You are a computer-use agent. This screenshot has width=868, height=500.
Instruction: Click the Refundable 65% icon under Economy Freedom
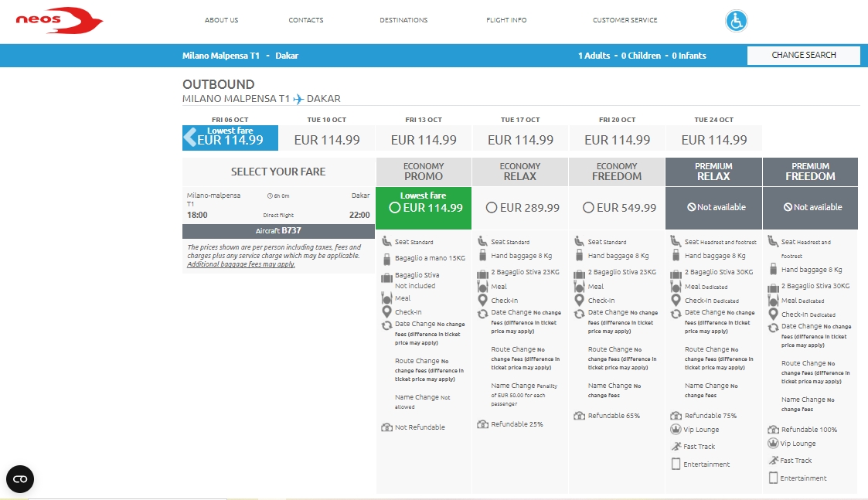tap(579, 415)
